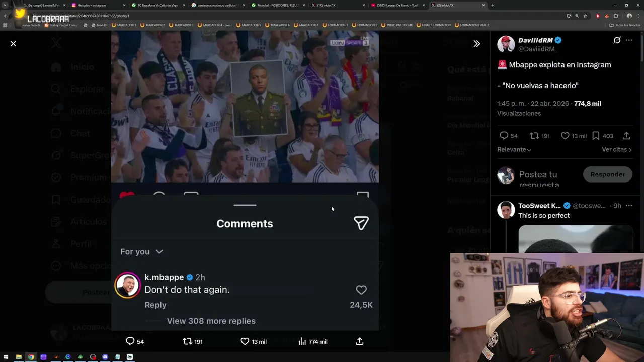Repost using the 191 retweet icon under the photo
The height and width of the screenshot is (362, 644).
click(192, 341)
